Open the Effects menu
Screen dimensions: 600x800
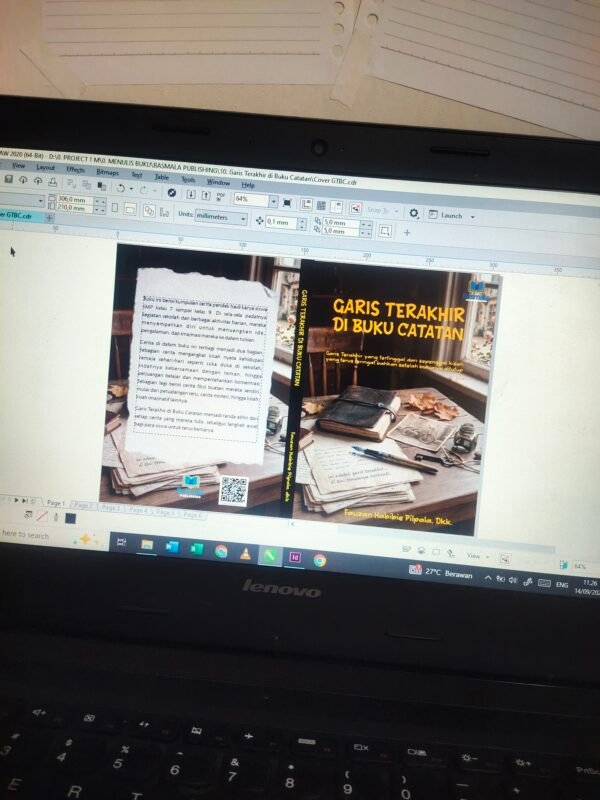tap(76, 169)
